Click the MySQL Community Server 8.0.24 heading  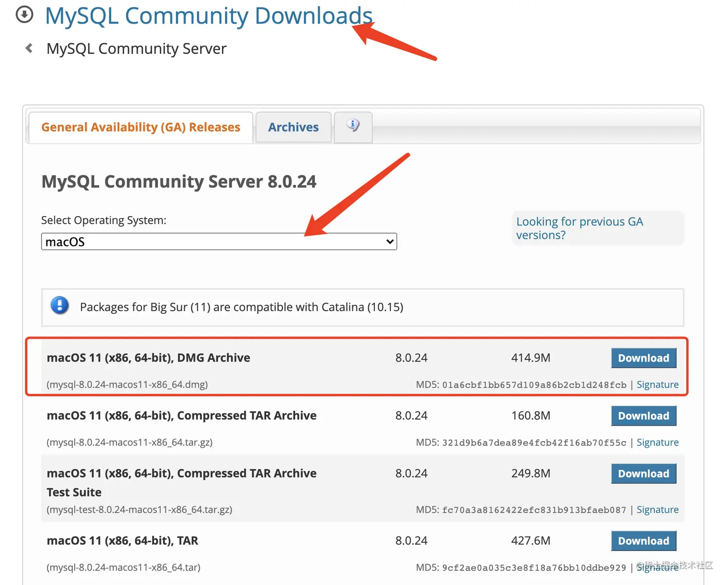coord(179,182)
